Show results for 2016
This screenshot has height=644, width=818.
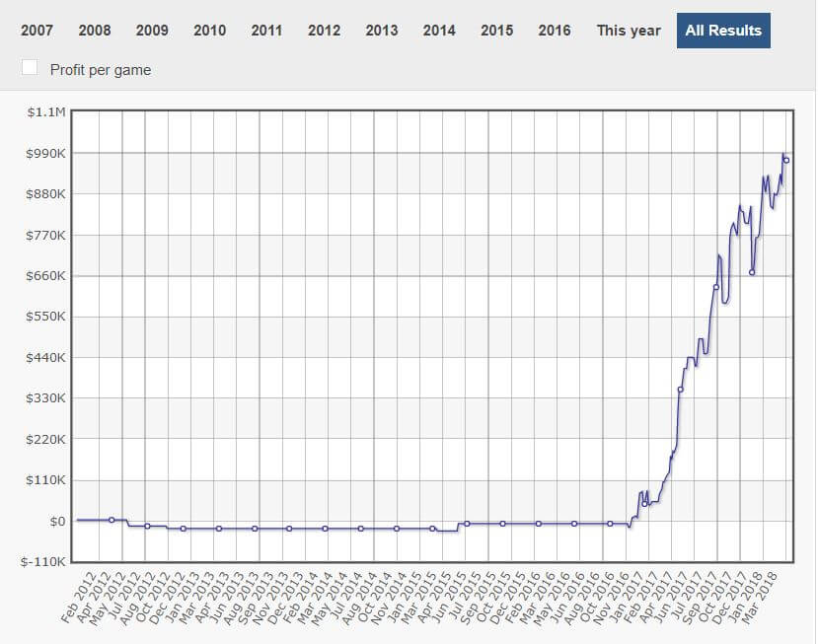click(x=555, y=31)
